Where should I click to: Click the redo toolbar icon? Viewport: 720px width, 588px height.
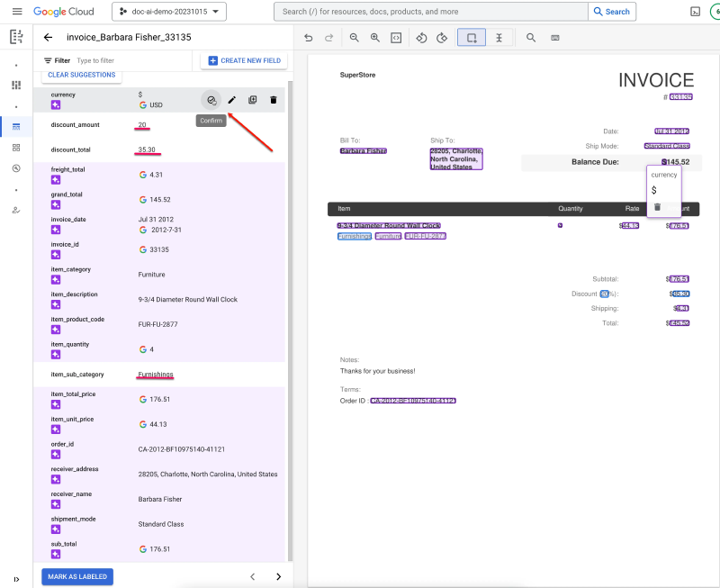(328, 38)
